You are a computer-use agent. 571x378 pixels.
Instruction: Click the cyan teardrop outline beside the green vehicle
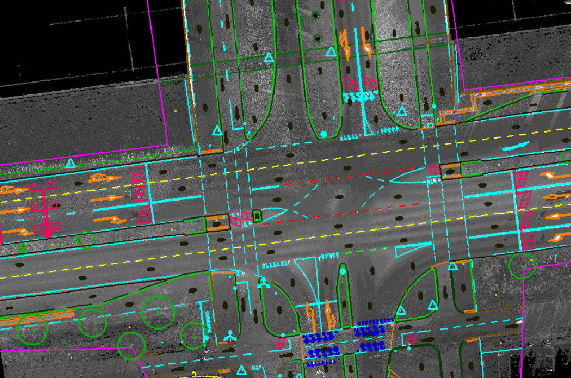pyautogui.click(x=275, y=214)
